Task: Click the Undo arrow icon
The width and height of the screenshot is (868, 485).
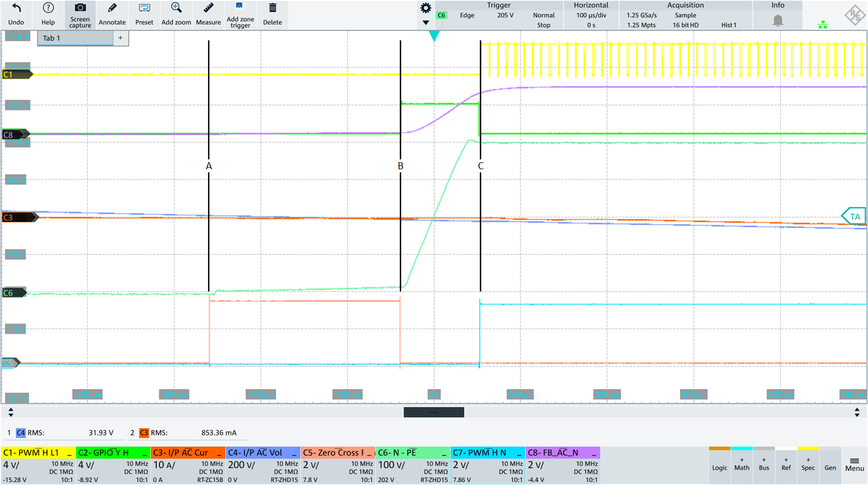Action: [x=16, y=8]
